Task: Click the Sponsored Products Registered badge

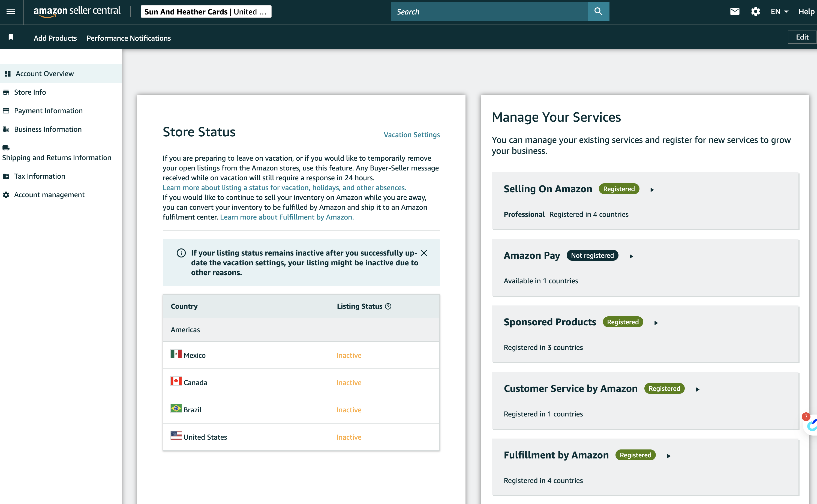Action: point(623,322)
